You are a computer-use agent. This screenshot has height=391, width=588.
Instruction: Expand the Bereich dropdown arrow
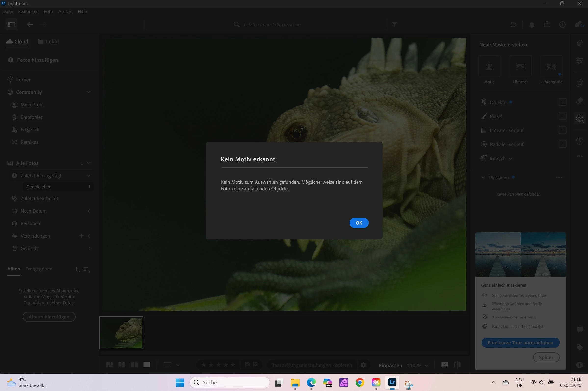click(510, 159)
